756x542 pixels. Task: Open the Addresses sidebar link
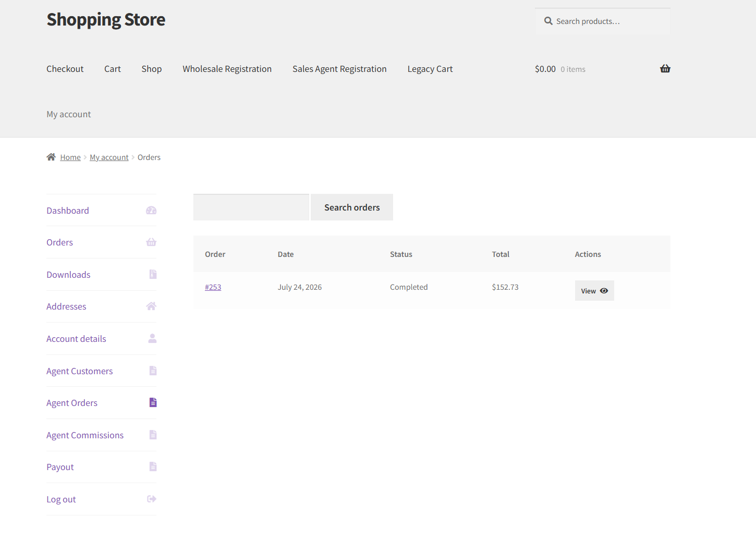pyautogui.click(x=66, y=306)
